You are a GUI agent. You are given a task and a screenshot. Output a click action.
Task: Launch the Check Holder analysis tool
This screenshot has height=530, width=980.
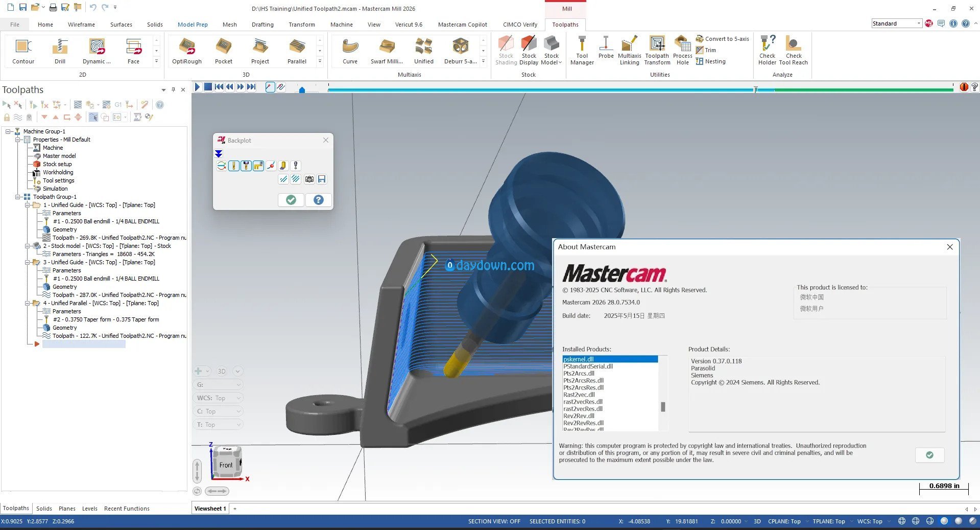(767, 51)
